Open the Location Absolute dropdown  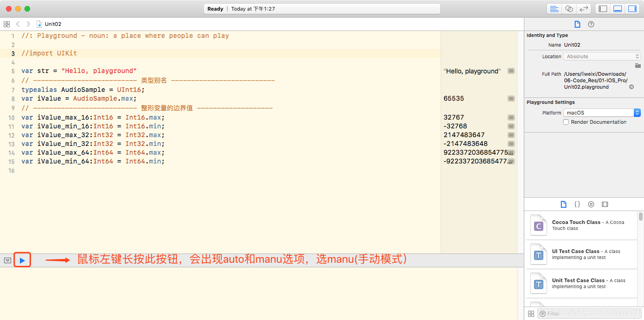[602, 56]
